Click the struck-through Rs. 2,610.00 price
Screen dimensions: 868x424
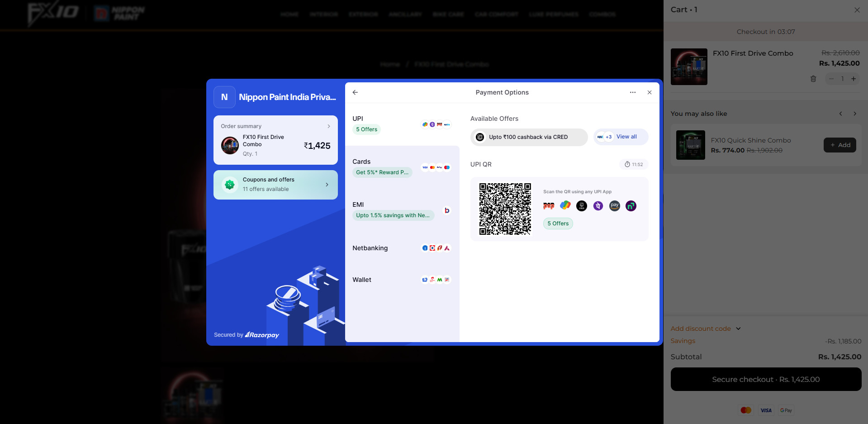pos(840,53)
